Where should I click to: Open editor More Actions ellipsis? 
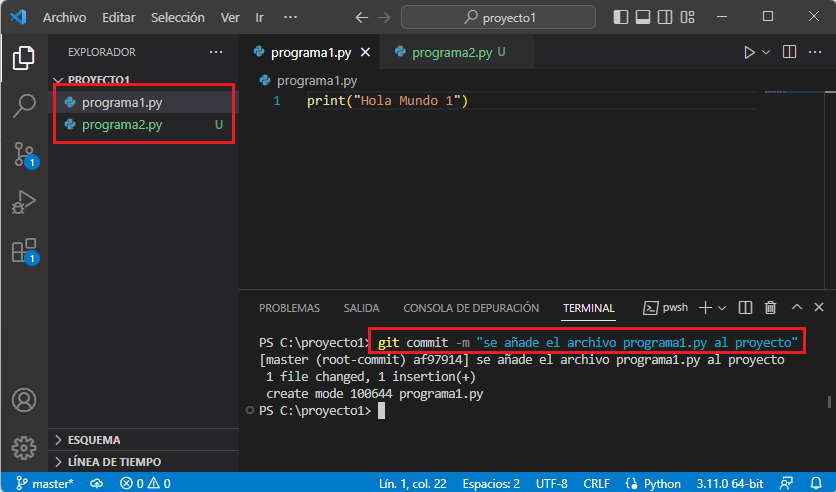point(815,52)
